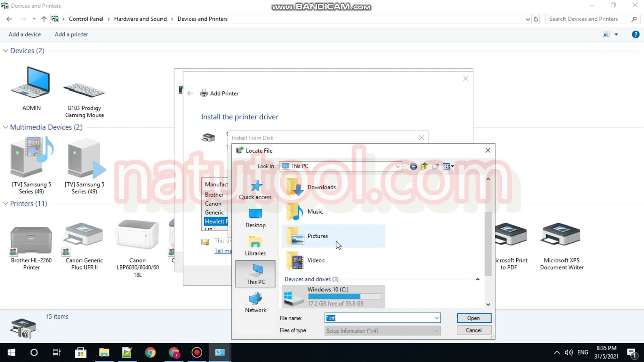Jump to Desktop in Locate File sidebar
Image resolution: width=644 pixels, height=362 pixels.
[255, 218]
